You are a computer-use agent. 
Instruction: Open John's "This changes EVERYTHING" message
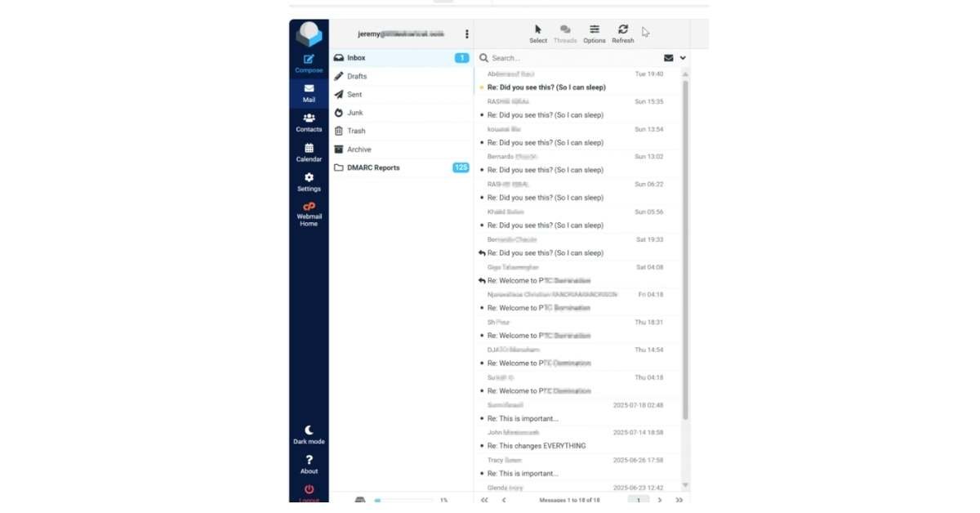576,439
